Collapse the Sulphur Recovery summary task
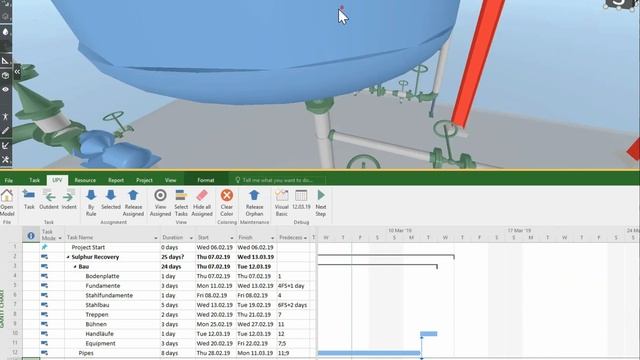Viewport: 640px width, 360px height. (x=68, y=257)
